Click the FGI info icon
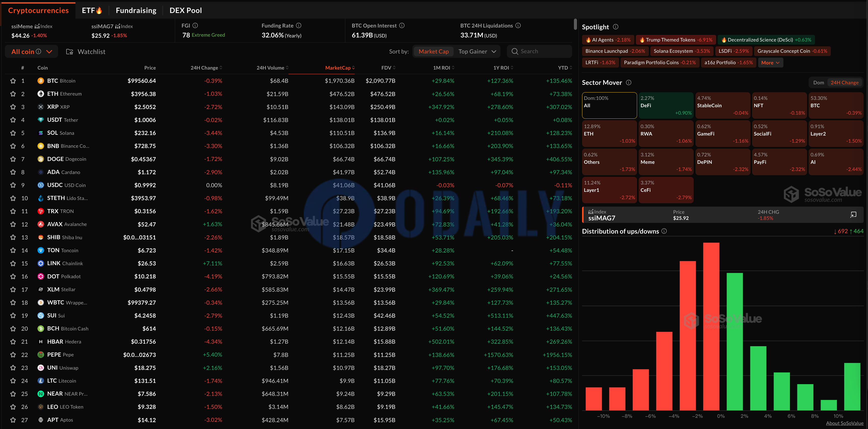 [x=195, y=25]
